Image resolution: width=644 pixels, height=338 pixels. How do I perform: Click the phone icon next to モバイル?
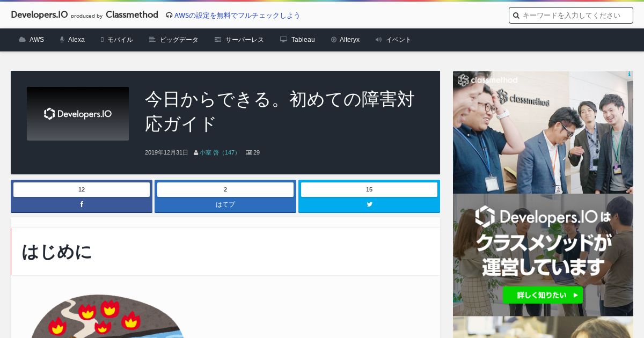tap(102, 40)
